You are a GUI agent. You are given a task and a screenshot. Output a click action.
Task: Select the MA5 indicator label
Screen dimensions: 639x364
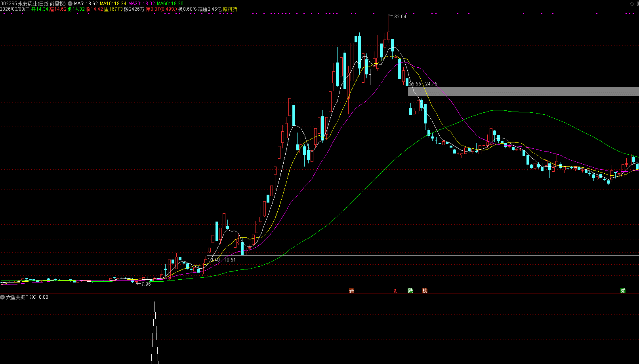[x=86, y=4]
